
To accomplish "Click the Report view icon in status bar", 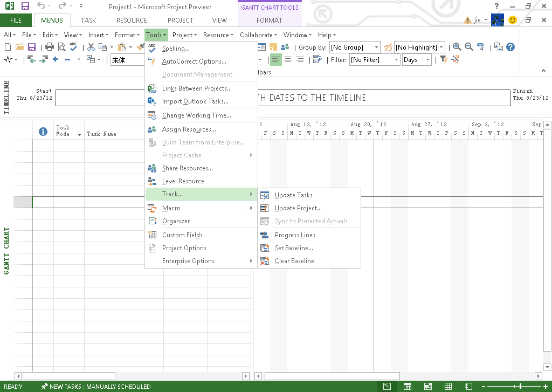I will coord(468,387).
